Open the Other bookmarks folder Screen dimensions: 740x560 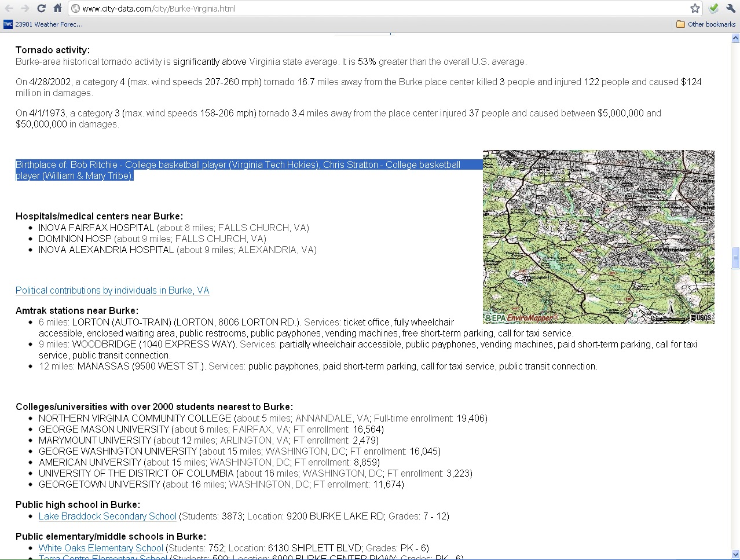[706, 24]
